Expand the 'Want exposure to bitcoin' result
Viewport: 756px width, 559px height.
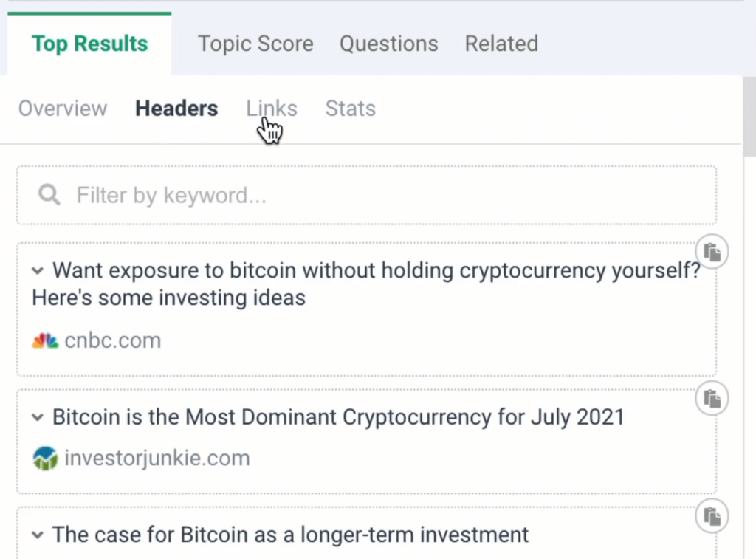point(38,270)
